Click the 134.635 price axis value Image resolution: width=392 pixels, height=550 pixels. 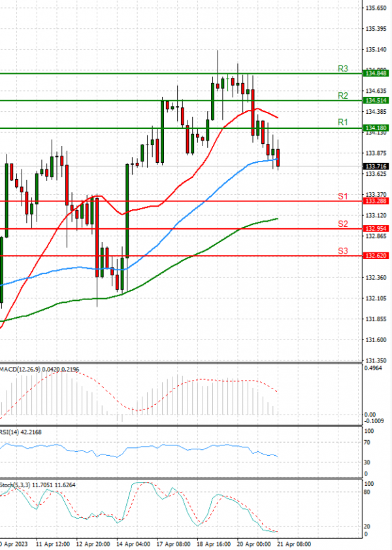376,91
